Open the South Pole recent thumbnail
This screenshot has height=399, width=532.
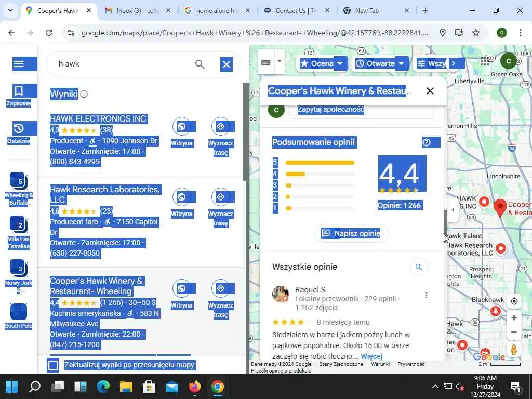(x=19, y=312)
